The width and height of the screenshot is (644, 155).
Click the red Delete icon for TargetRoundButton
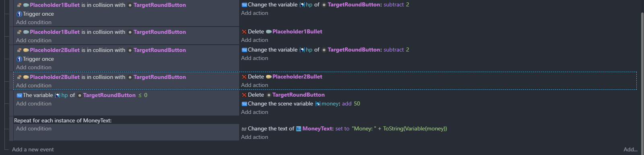(244, 95)
